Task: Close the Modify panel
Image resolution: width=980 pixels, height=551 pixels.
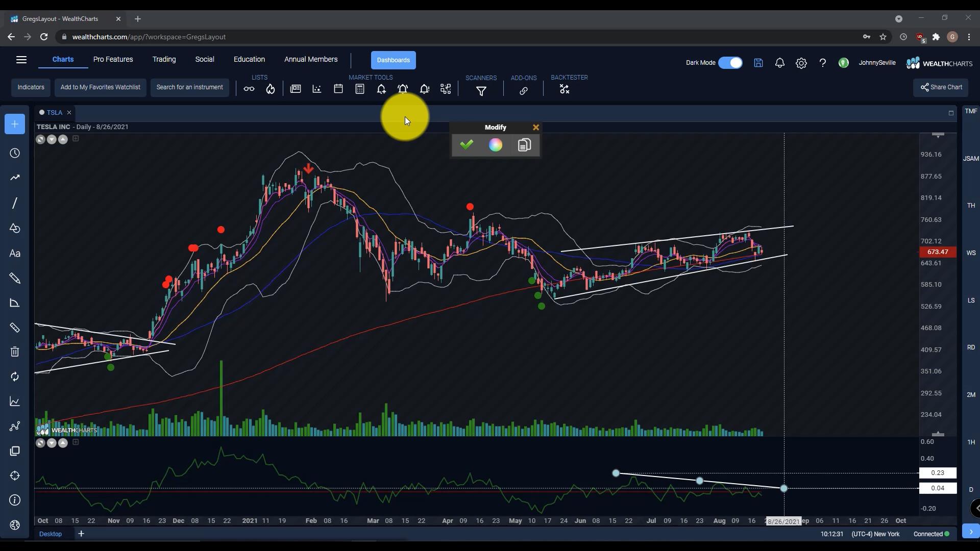Action: coord(536,128)
